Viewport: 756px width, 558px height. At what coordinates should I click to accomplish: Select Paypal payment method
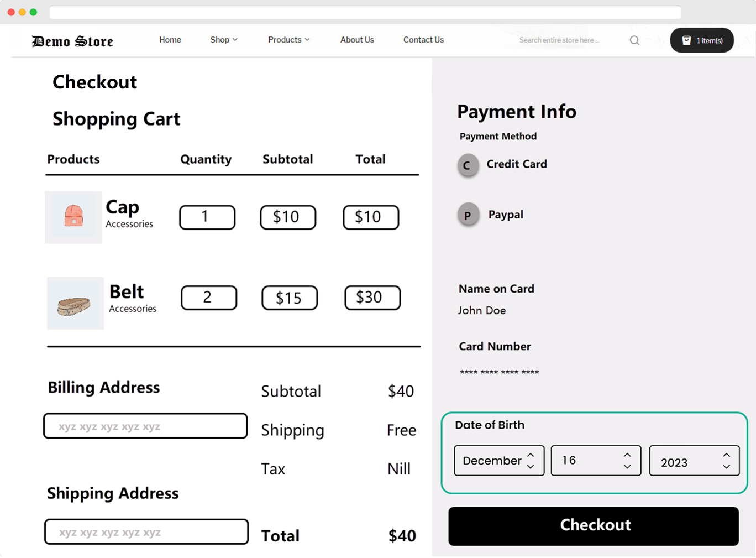(x=468, y=215)
